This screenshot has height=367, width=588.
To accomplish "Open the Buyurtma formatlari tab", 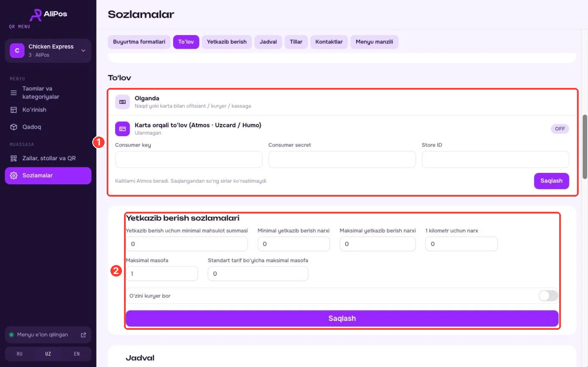I will click(139, 42).
